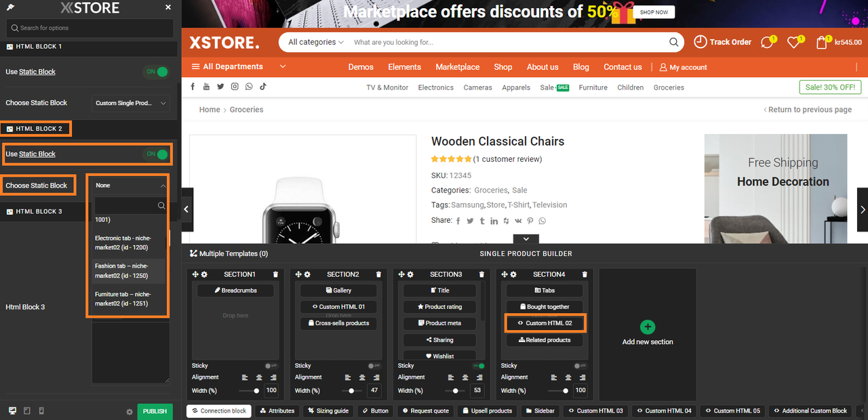Click Return to previous page link
The height and width of the screenshot is (420, 868).
[x=807, y=110]
